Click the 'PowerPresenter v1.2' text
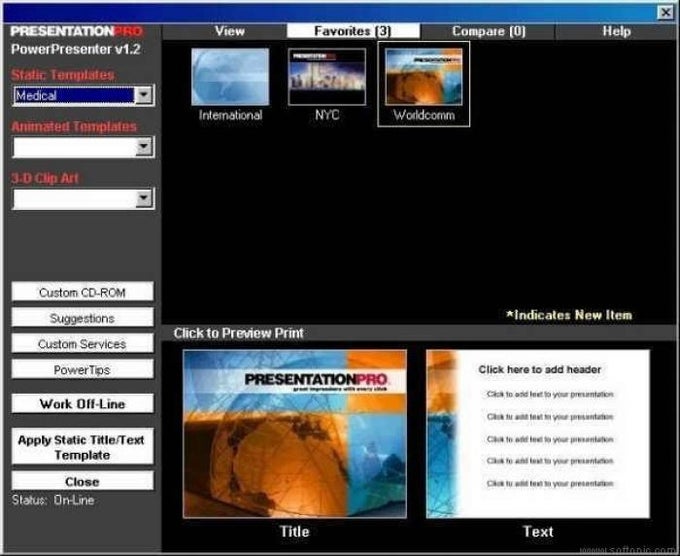Image resolution: width=680 pixels, height=556 pixels. tap(75, 49)
